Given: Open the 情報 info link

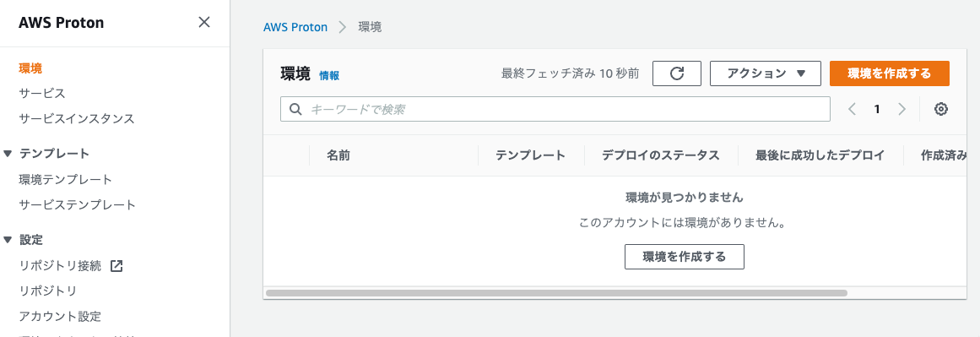Looking at the screenshot, I should tap(329, 76).
